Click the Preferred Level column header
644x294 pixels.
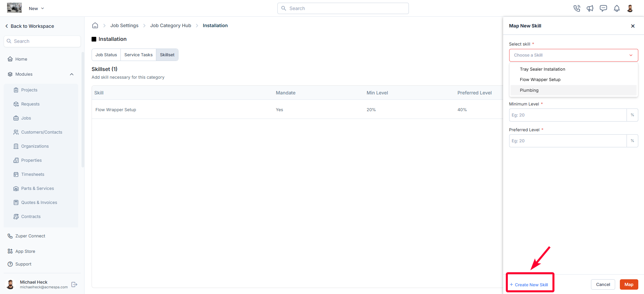475,93
